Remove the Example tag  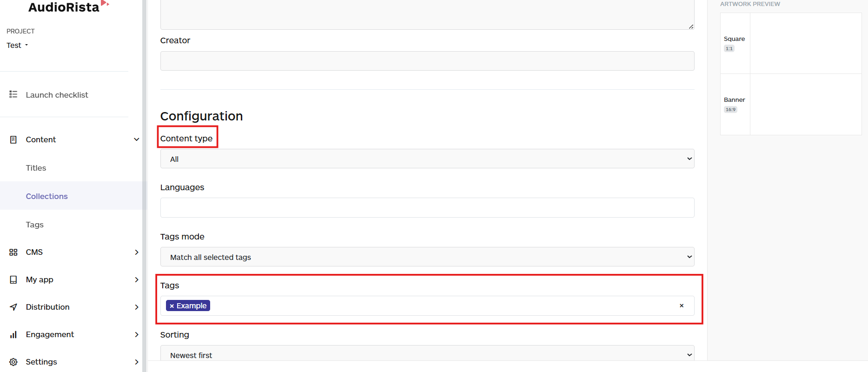(172, 306)
